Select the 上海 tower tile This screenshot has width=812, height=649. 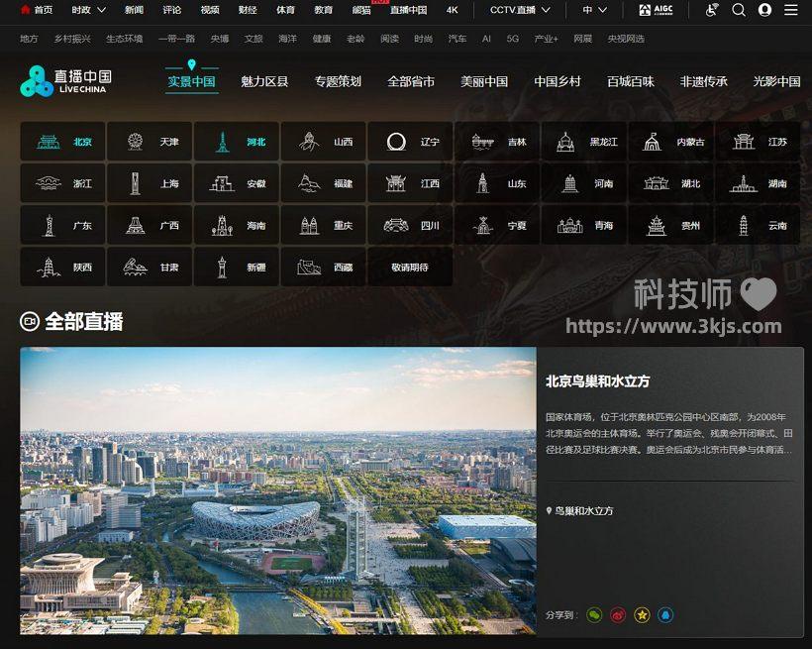point(150,183)
